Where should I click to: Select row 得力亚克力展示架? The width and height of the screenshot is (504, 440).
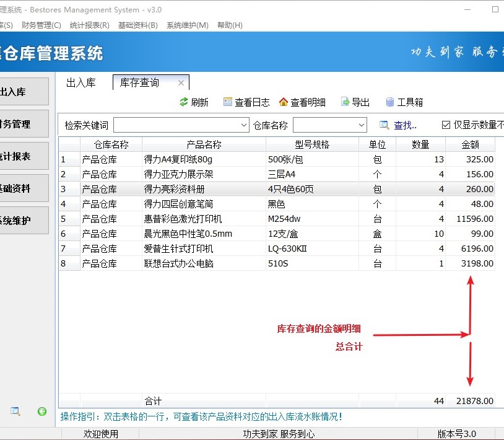pos(276,174)
